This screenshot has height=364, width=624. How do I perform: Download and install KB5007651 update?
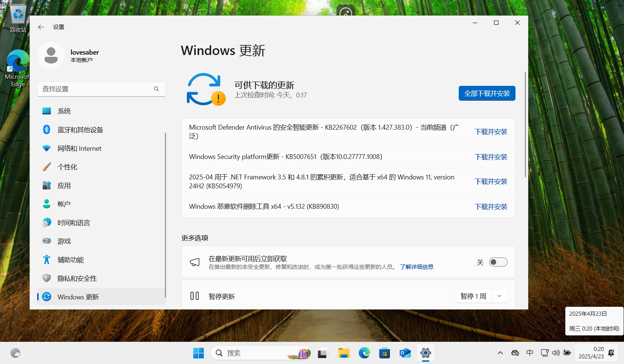491,157
